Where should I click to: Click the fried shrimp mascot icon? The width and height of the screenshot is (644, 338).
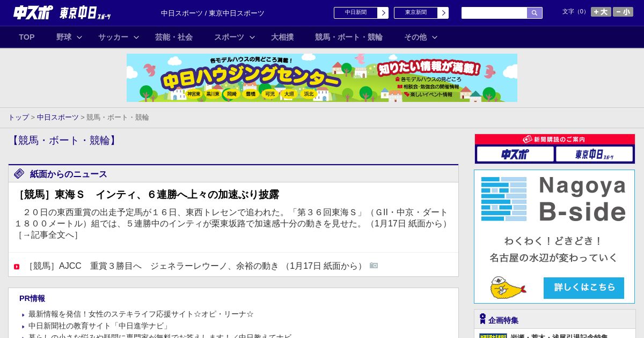508,288
